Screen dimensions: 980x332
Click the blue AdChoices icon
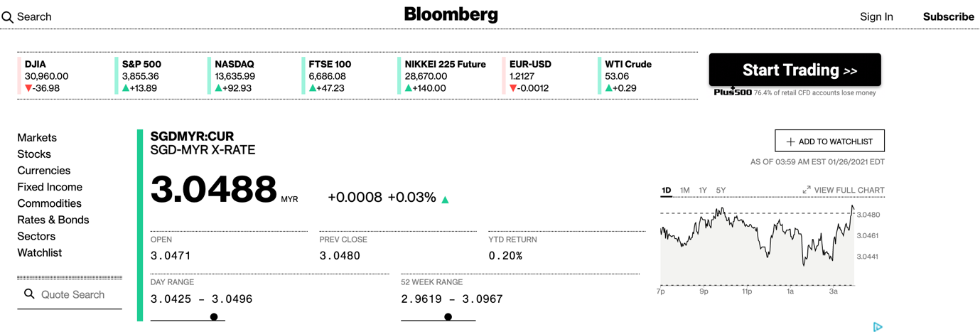click(x=878, y=326)
